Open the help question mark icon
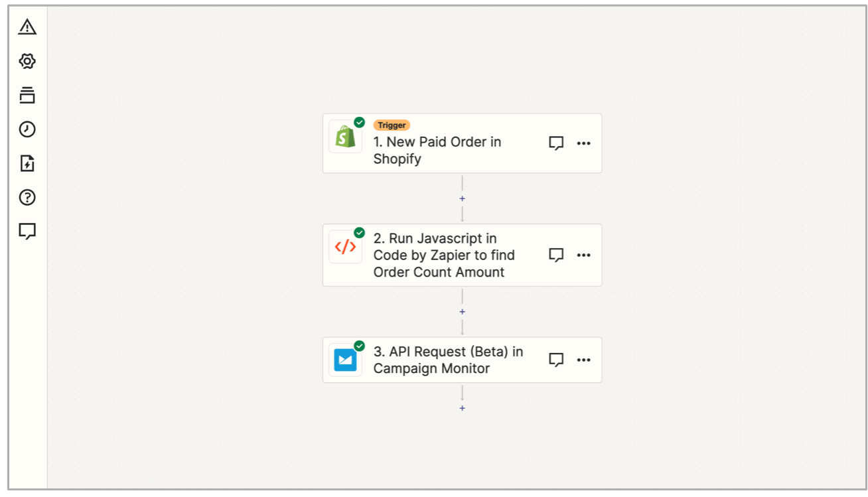The image size is (868, 497). click(x=27, y=197)
